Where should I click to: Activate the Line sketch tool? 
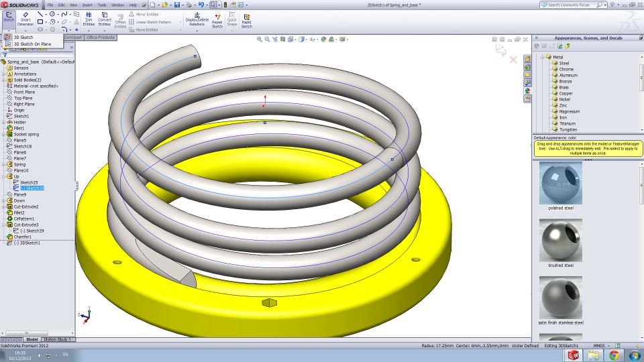[x=40, y=14]
